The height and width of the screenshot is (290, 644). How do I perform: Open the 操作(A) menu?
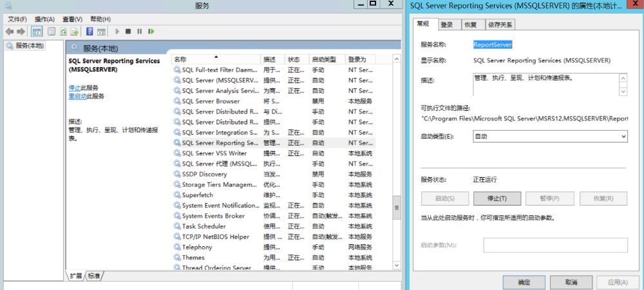click(44, 19)
